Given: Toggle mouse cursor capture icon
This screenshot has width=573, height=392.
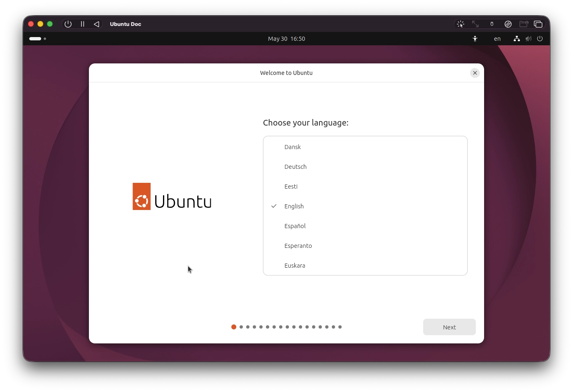Looking at the screenshot, I should (461, 24).
